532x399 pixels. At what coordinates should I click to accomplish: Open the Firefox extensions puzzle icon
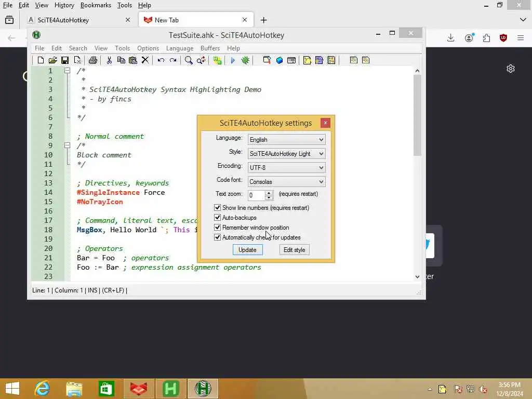[x=486, y=37]
